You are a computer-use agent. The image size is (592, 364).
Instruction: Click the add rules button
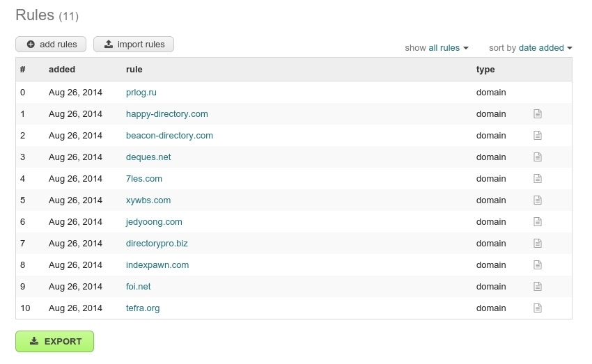51,44
